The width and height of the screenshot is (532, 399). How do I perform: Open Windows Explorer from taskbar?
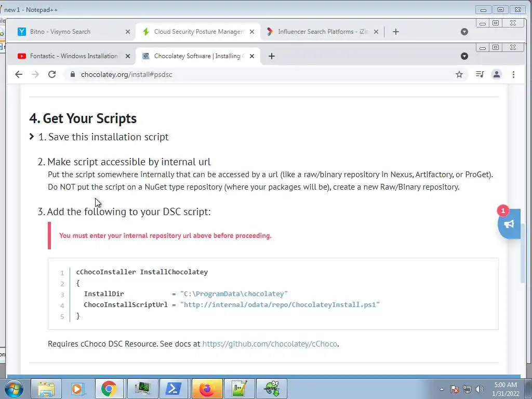(46, 389)
